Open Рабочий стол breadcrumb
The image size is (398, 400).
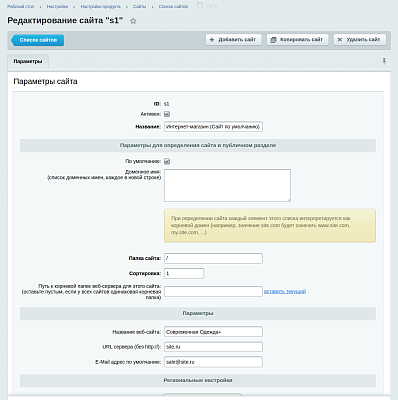pyautogui.click(x=21, y=6)
